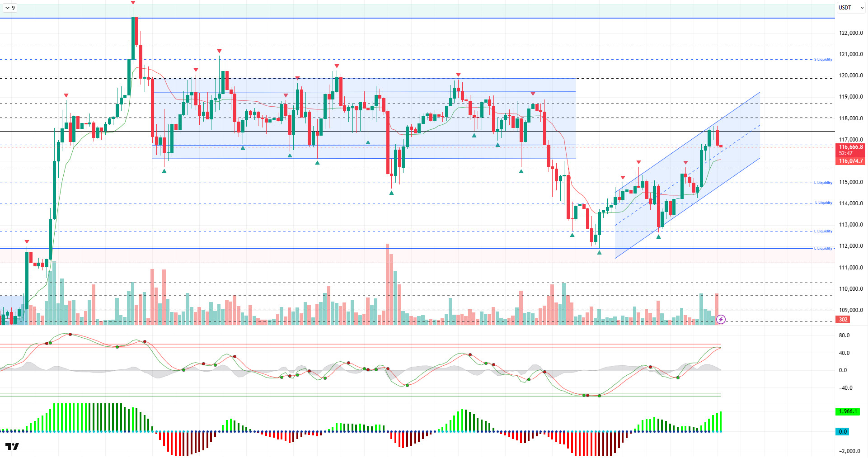The image size is (868, 458).
Task: Click the 52:47 bar countdown timer
Action: click(x=846, y=153)
